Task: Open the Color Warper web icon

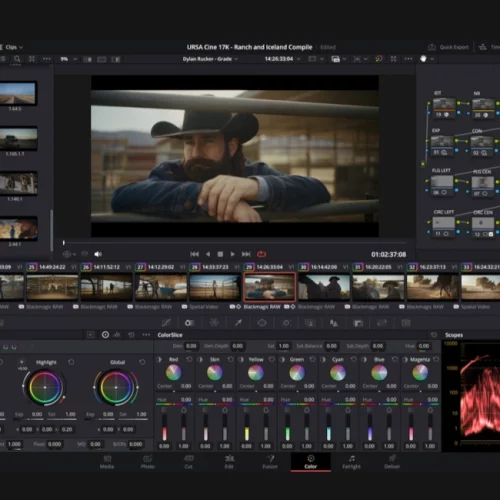Action: click(214, 323)
